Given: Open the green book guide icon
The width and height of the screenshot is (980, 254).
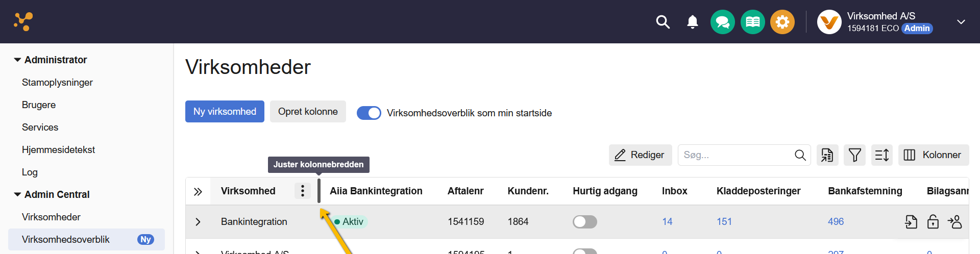Looking at the screenshot, I should 752,22.
